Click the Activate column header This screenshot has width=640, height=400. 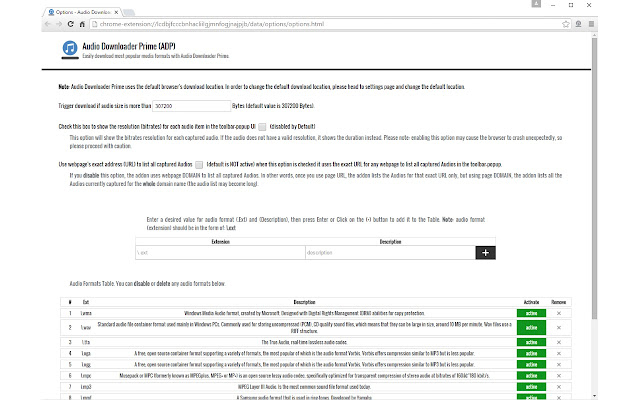point(531,302)
